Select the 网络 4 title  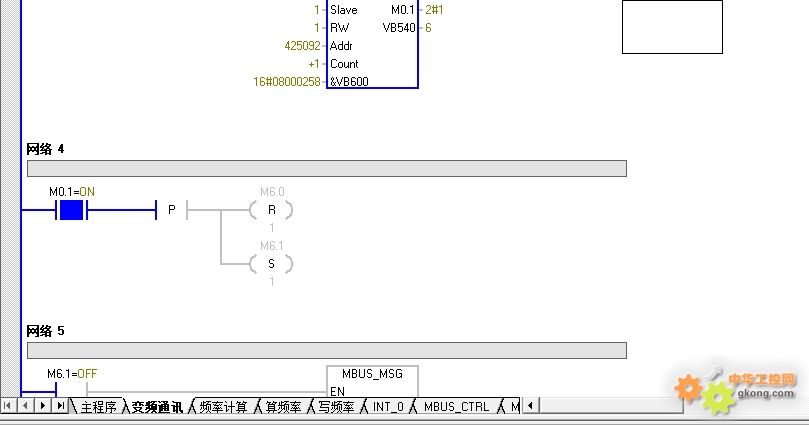point(45,149)
